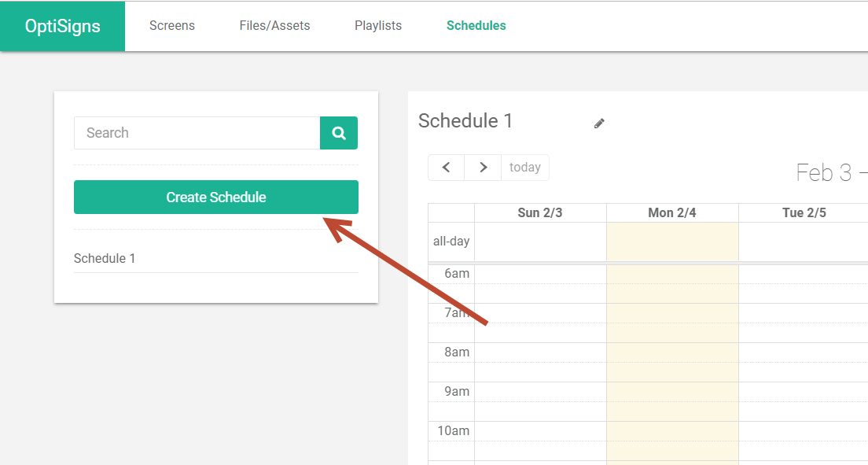Open the Files/Assets tab
This screenshot has width=868, height=465.
click(274, 25)
